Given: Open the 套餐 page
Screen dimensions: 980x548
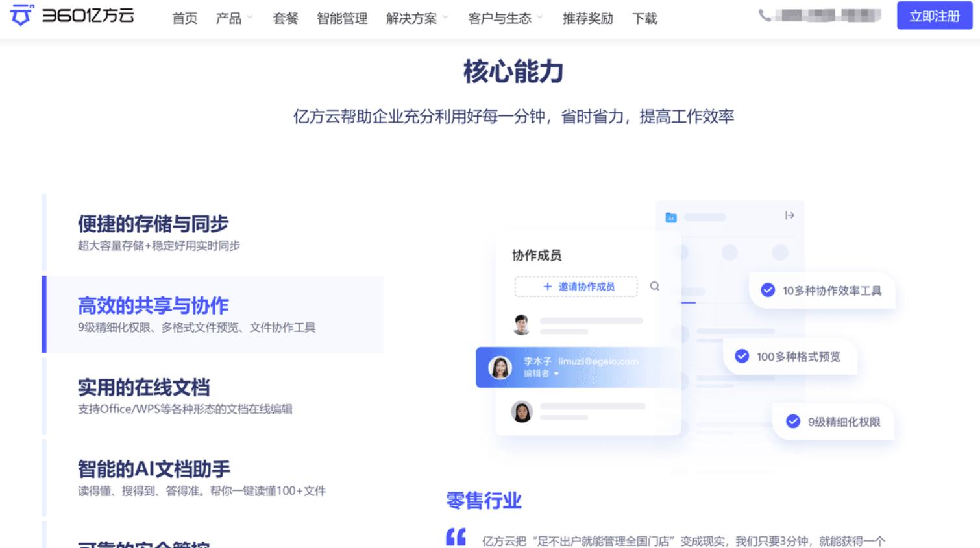Looking at the screenshot, I should pos(286,18).
